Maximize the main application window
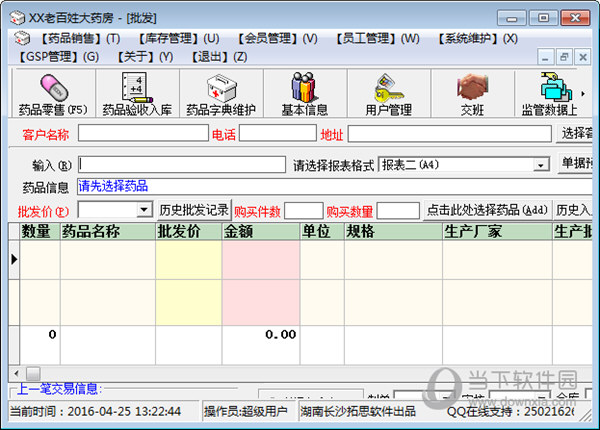Image resolution: width=600 pixels, height=430 pixels. click(543, 18)
